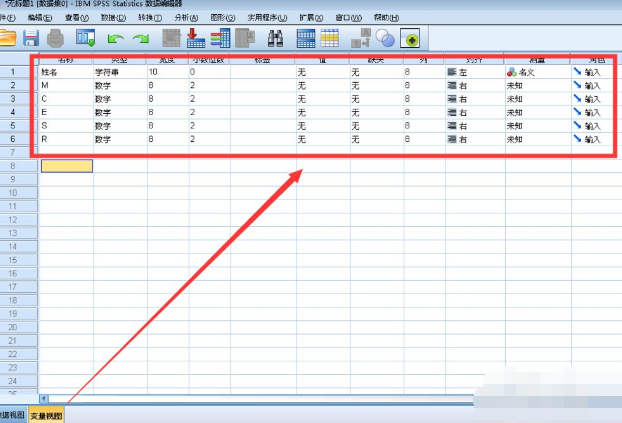Click the Find binoculars icon
This screenshot has width=622, height=423.
click(277, 38)
